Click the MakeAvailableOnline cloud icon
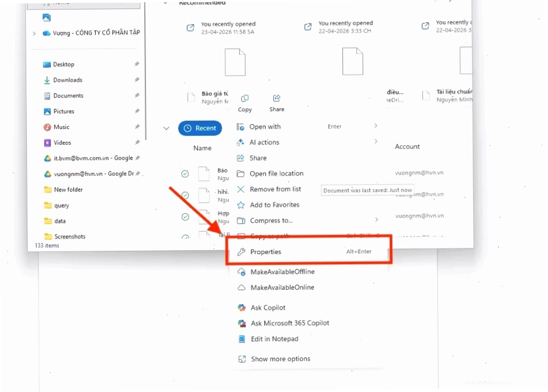Image resolution: width=548 pixels, height=392 pixels. point(241,288)
